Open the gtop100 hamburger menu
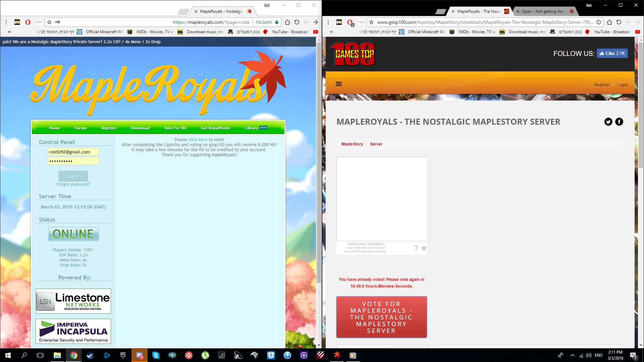 [339, 84]
